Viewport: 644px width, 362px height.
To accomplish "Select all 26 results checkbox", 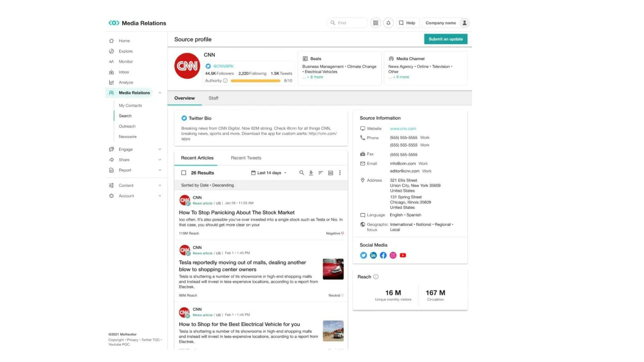I will click(x=183, y=173).
